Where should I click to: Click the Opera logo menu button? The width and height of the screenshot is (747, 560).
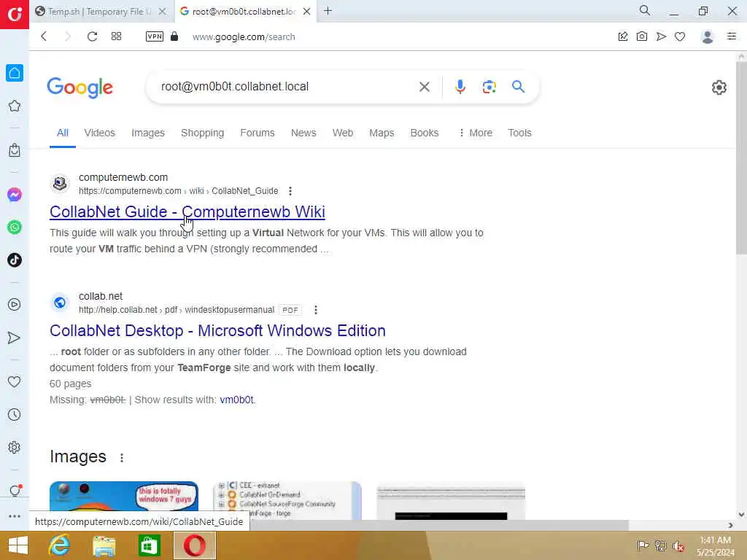[x=15, y=15]
